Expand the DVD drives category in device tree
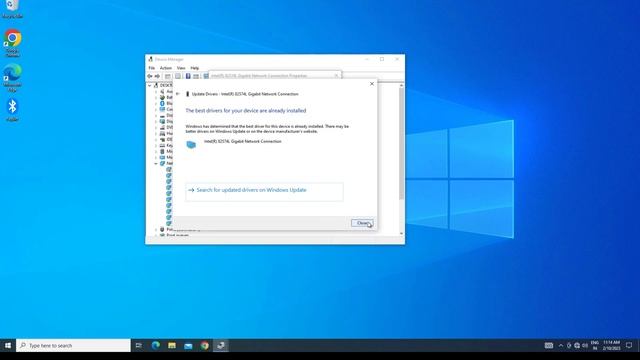 (156, 127)
